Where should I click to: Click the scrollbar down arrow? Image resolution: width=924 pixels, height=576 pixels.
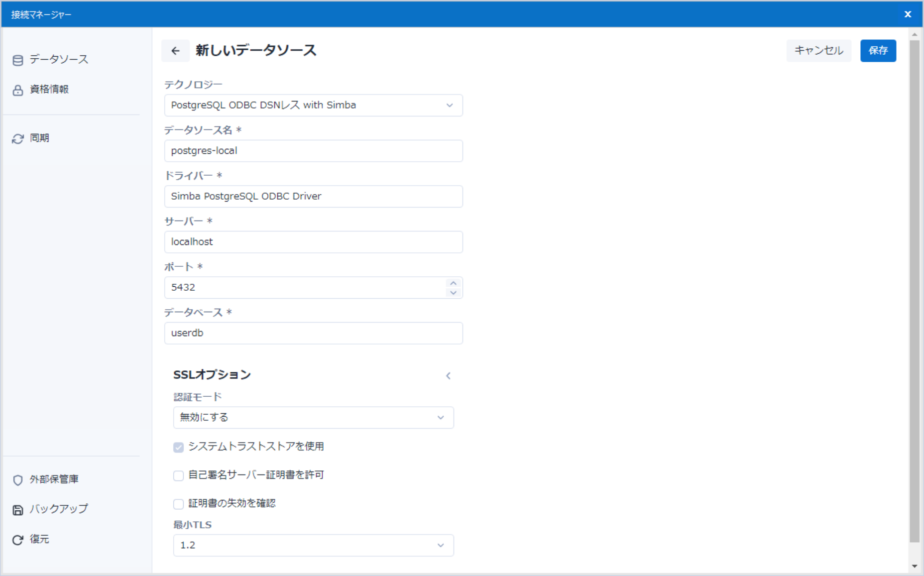pyautogui.click(x=915, y=567)
